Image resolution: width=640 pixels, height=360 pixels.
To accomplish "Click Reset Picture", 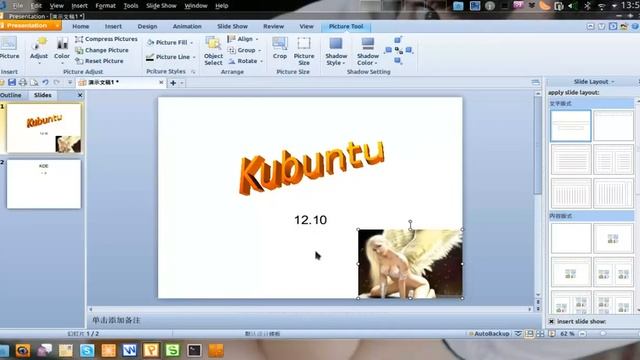I will coord(99,61).
